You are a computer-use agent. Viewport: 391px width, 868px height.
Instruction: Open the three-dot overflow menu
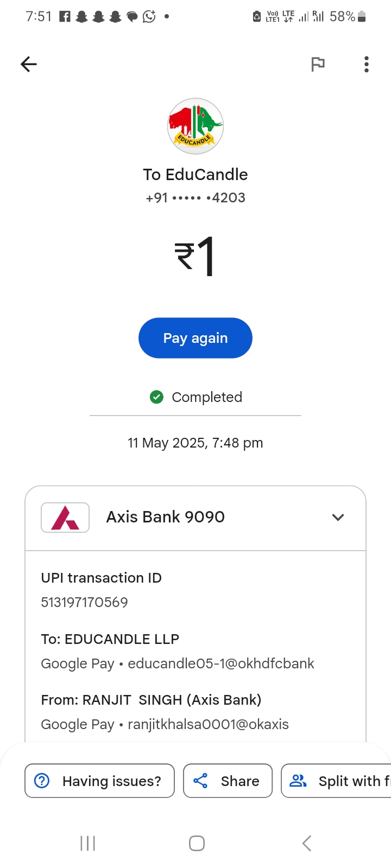367,65
